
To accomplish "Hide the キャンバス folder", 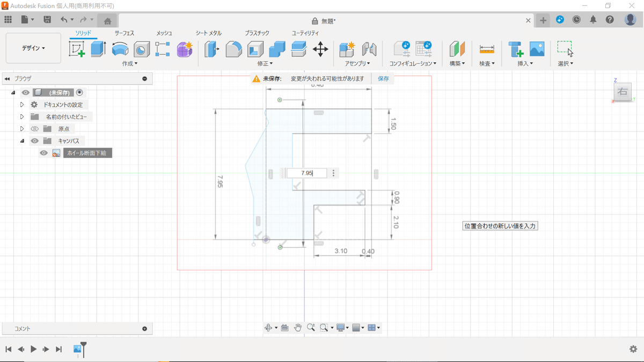I will coord(35,141).
